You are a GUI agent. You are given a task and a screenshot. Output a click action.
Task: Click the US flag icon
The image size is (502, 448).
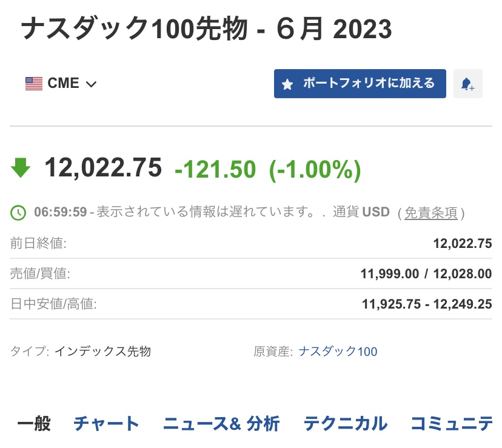pyautogui.click(x=34, y=84)
